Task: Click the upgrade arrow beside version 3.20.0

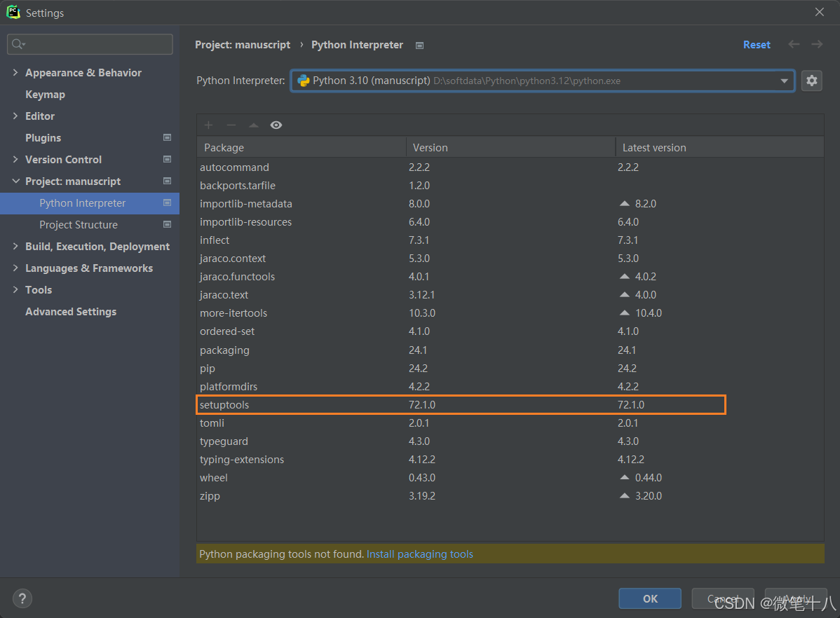Action: (624, 496)
